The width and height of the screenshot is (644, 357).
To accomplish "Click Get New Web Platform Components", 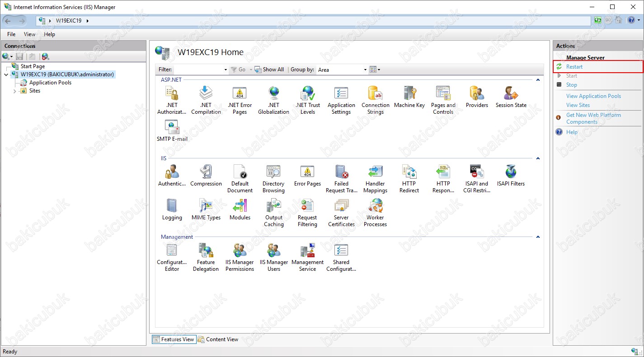I will pyautogui.click(x=593, y=118).
